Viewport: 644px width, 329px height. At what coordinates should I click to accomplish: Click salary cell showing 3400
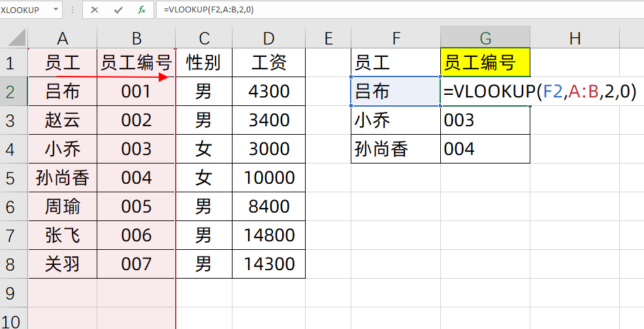268,120
